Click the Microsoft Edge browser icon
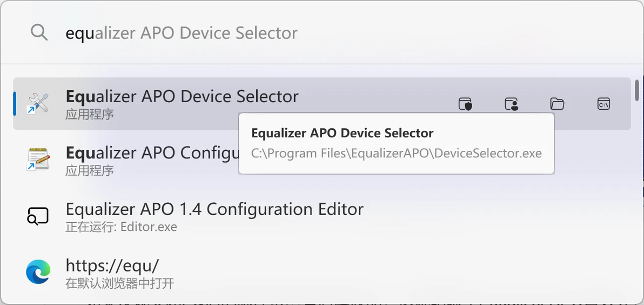The height and width of the screenshot is (305, 644). 38,272
